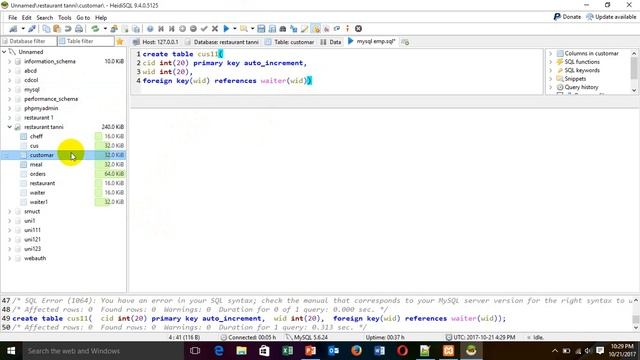Click the Undo toolbar icon
This screenshot has width=640, height=360.
(x=68, y=29)
